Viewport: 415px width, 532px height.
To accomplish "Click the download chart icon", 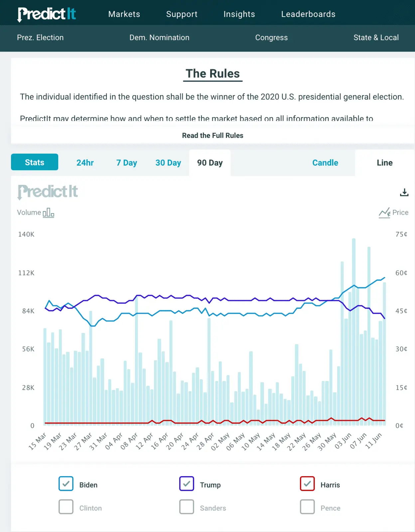I will pos(404,192).
